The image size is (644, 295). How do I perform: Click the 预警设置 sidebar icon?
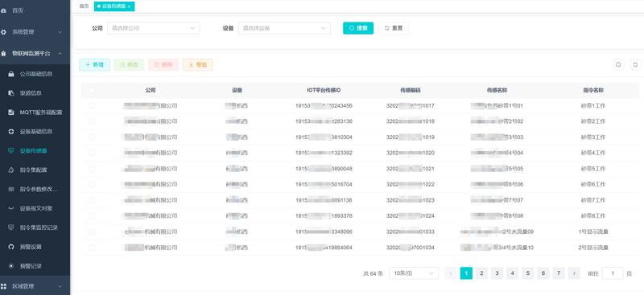(11, 247)
